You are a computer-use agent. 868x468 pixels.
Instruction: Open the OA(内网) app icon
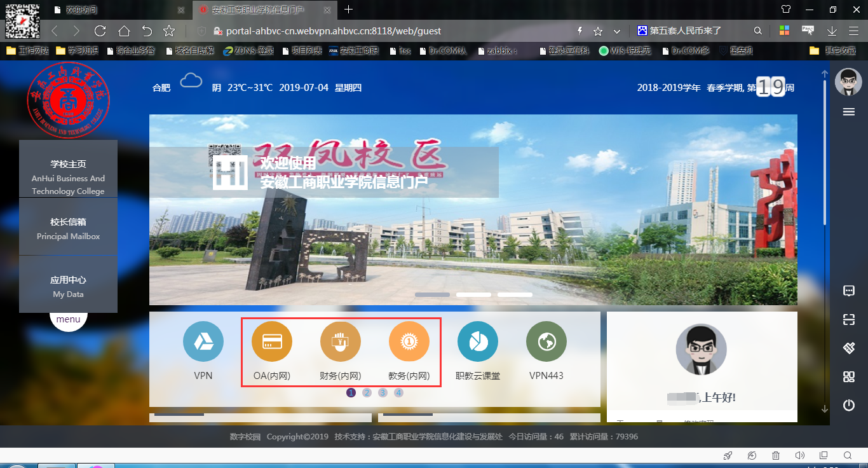[272, 341]
